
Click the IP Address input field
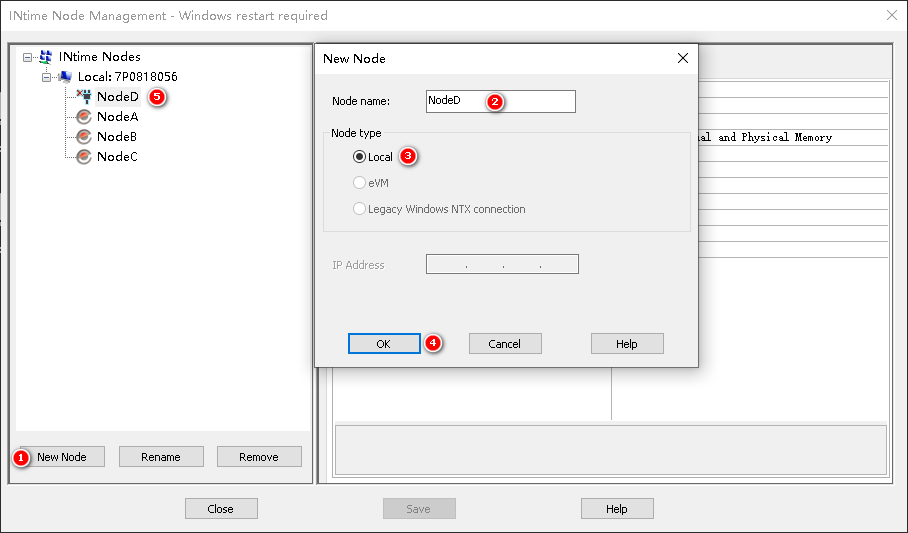[502, 264]
